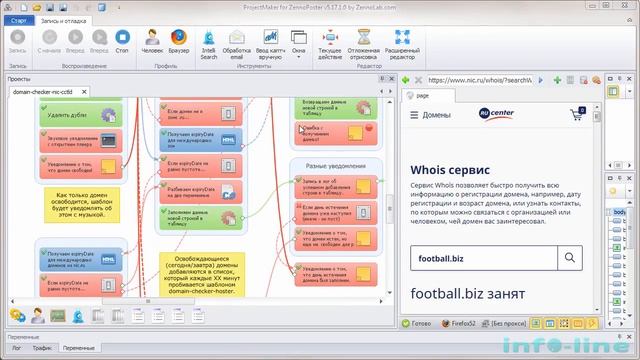Image resolution: width=640 pixels, height=360 pixels.
Task: Toggle the Отложенная отрисовка option
Action: tap(363, 44)
